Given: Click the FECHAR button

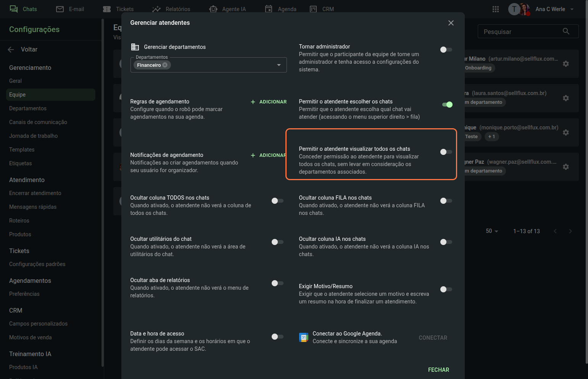Looking at the screenshot, I should 438,369.
